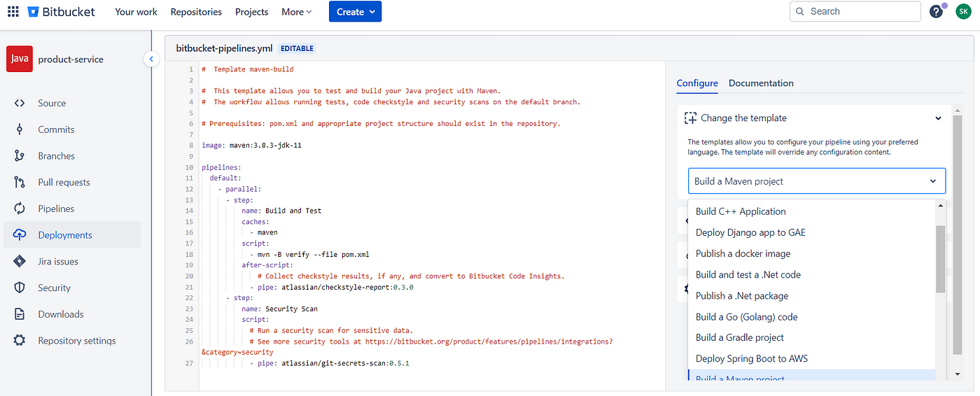Viewport: 980px width, 396px height.
Task: Click the Branches icon in sidebar
Action: pyautogui.click(x=20, y=156)
